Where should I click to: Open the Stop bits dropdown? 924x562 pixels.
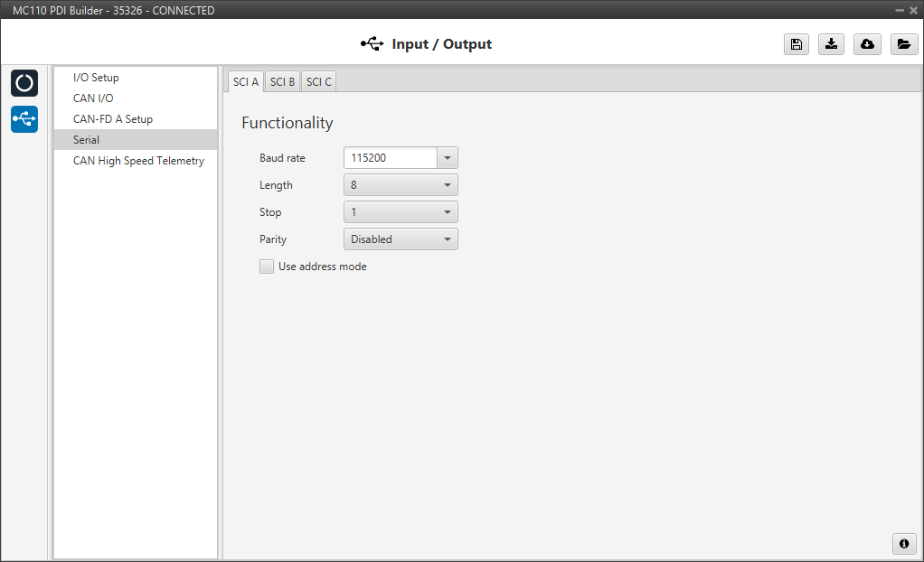point(401,212)
